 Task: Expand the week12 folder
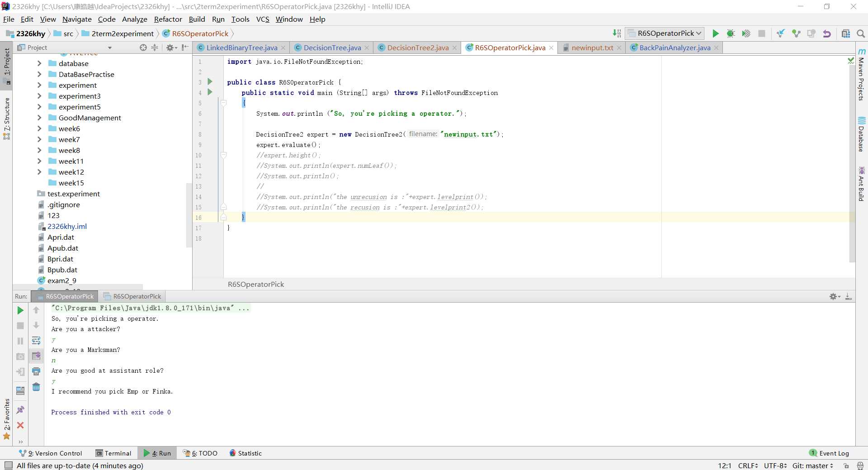point(39,172)
